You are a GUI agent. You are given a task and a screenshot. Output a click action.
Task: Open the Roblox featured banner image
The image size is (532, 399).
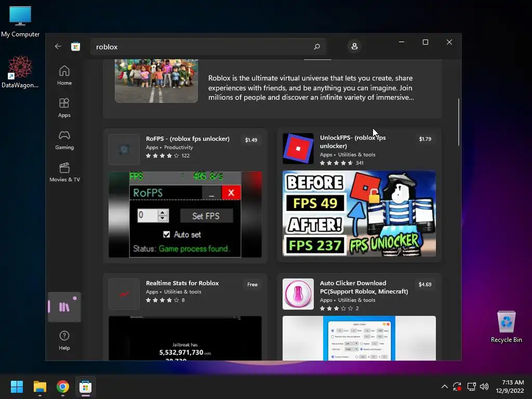(156, 81)
